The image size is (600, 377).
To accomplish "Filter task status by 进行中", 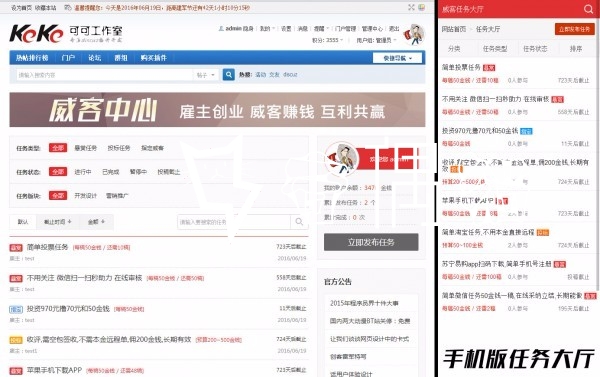I will [83, 172].
